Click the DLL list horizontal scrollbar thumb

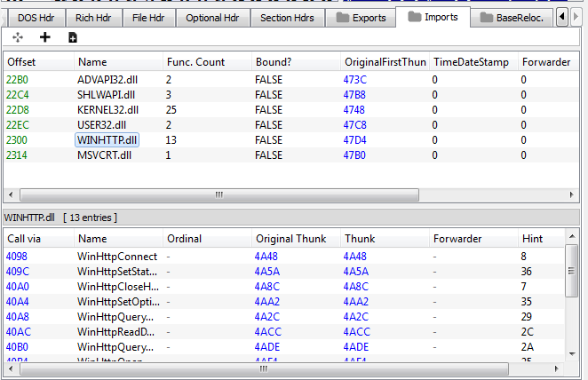coord(219,194)
